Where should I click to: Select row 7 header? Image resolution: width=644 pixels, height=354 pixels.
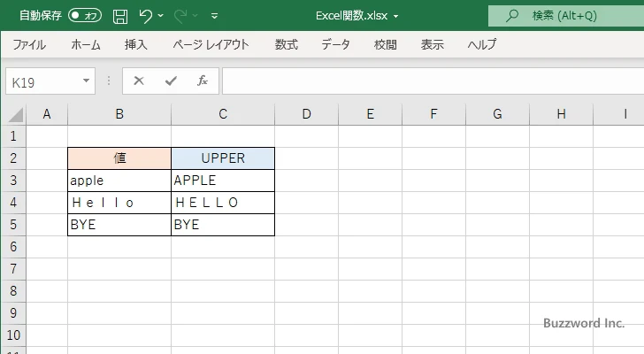click(13, 269)
